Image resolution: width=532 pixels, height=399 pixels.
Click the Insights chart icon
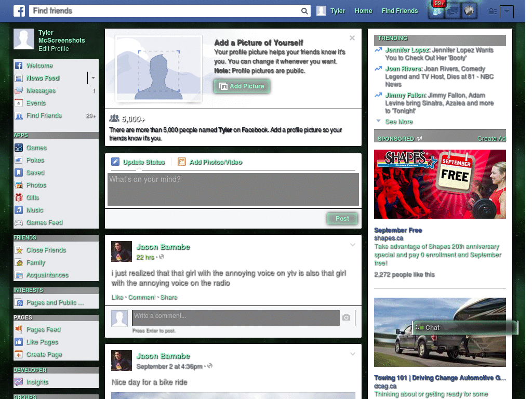click(19, 382)
